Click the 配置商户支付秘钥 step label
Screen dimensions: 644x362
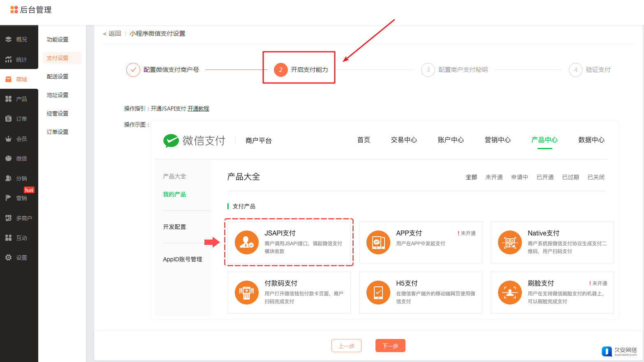point(463,70)
